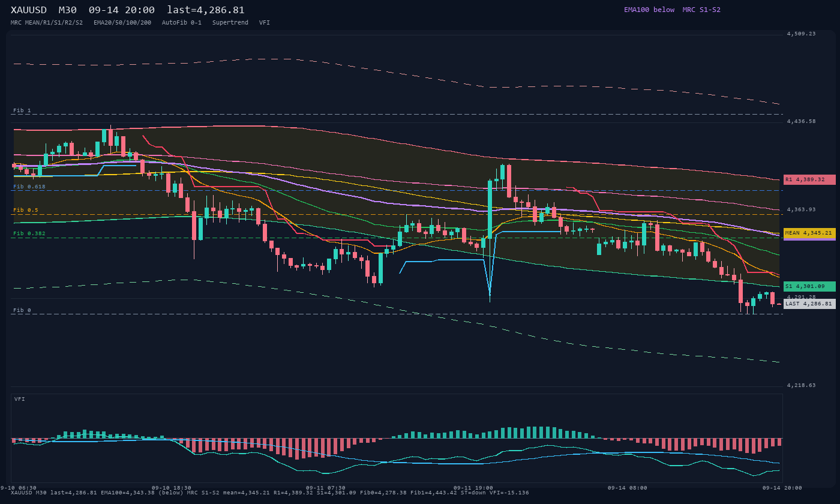This screenshot has height=504, width=840.
Task: Click the EMA100 below status text
Action: pyautogui.click(x=649, y=10)
